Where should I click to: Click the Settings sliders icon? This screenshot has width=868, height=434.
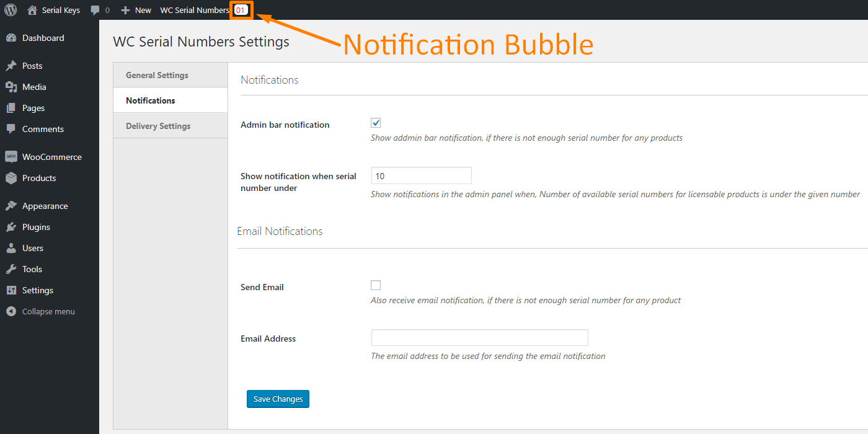point(11,290)
